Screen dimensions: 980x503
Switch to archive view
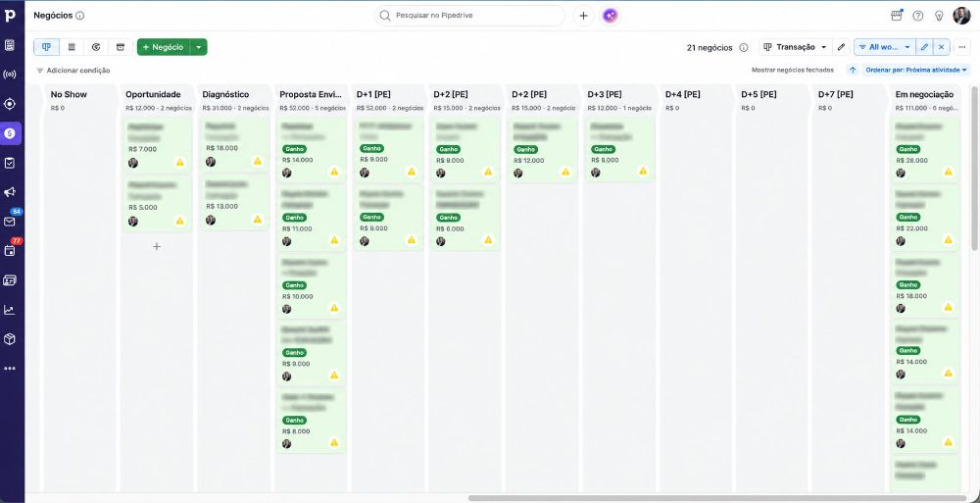coord(121,47)
